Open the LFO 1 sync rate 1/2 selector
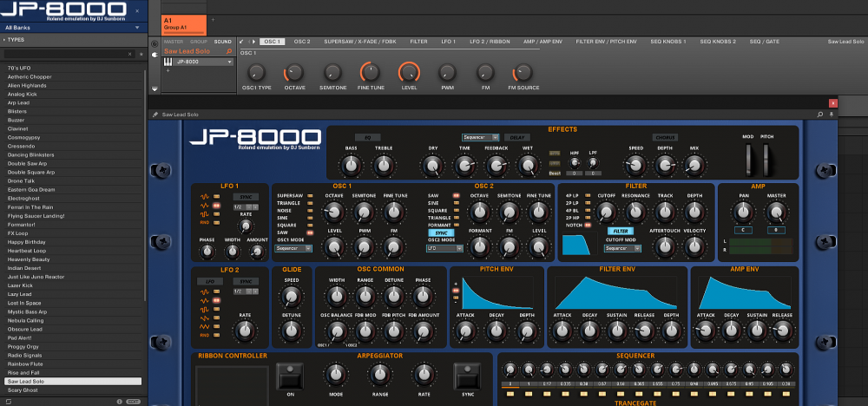868x406 pixels. point(246,206)
